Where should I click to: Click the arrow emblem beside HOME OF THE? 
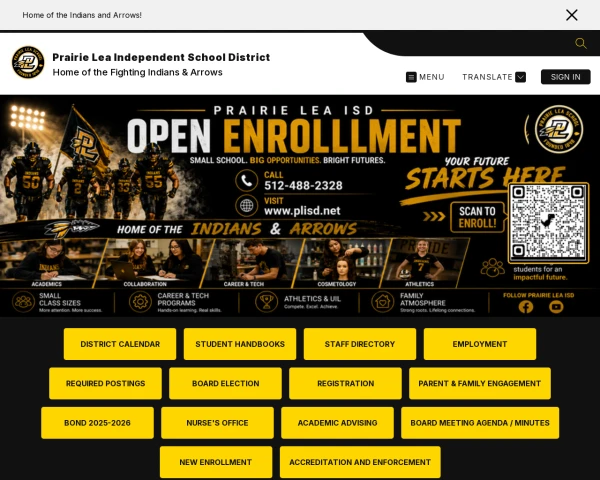click(x=72, y=229)
